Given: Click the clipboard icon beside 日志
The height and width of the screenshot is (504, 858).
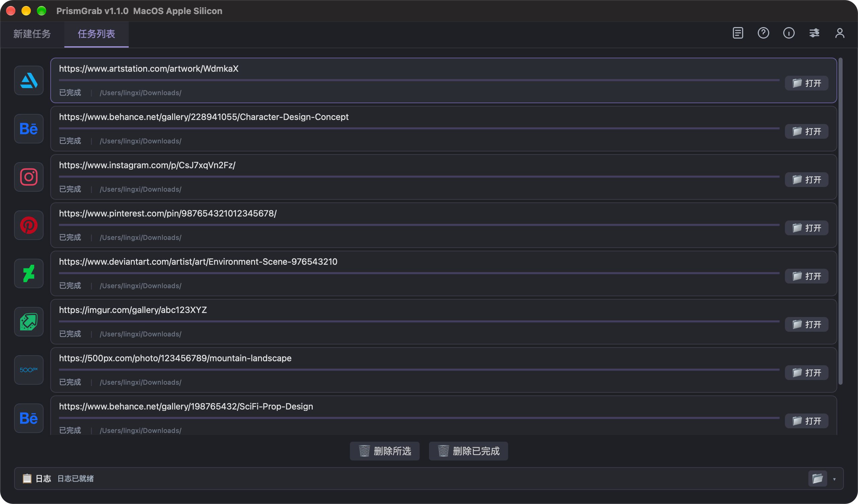Looking at the screenshot, I should [27, 479].
